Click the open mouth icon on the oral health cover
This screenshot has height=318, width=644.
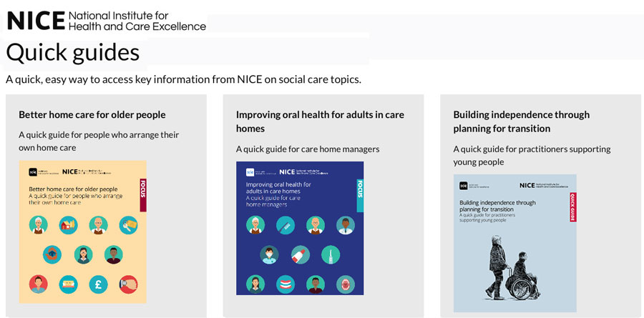(x=346, y=284)
